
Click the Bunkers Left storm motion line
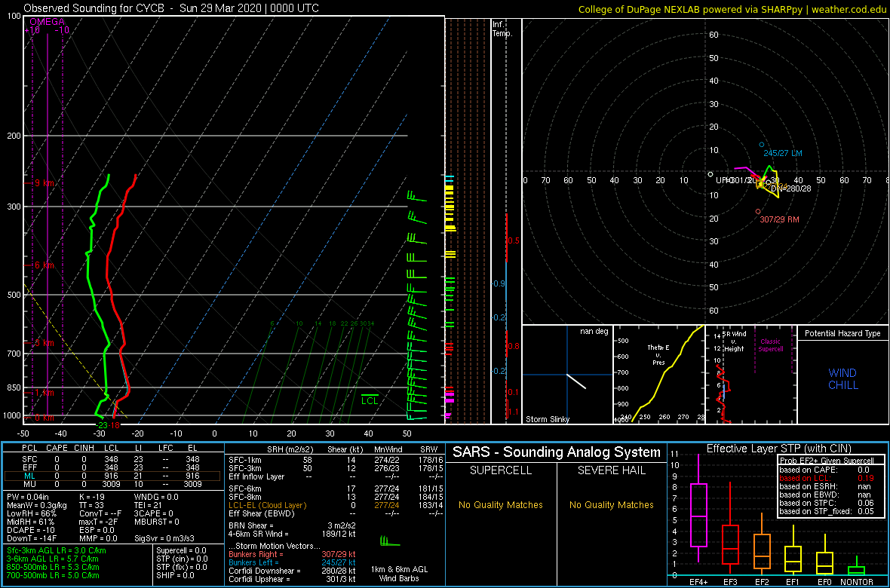[292, 562]
